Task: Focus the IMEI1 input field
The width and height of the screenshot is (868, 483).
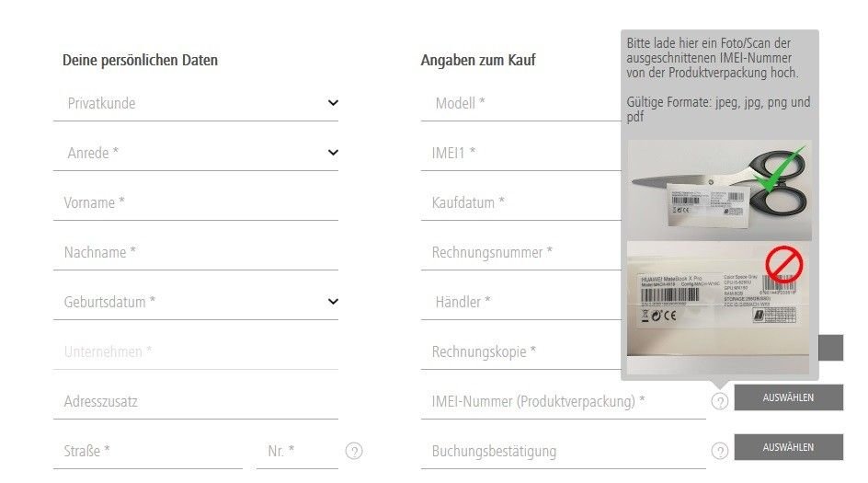Action: [x=521, y=153]
